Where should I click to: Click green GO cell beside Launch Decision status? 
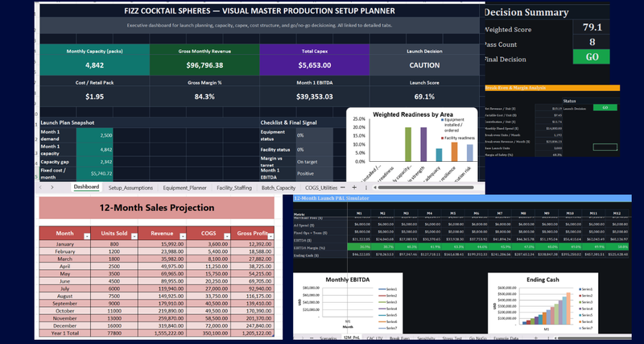pyautogui.click(x=605, y=108)
